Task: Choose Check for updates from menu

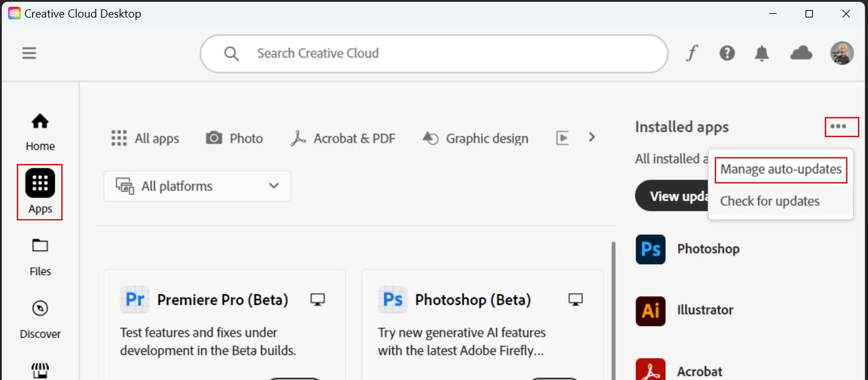Action: point(770,202)
